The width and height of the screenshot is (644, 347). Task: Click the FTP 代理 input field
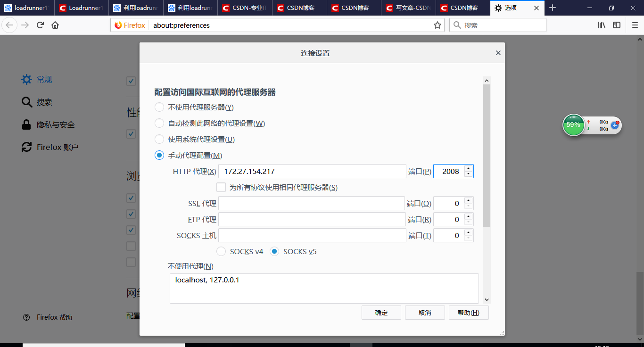point(312,219)
